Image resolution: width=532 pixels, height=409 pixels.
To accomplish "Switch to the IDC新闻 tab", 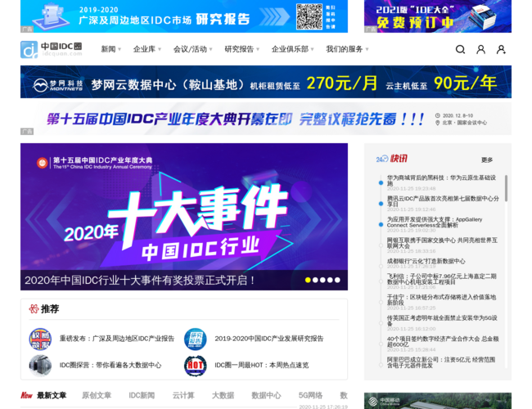I will click(142, 395).
